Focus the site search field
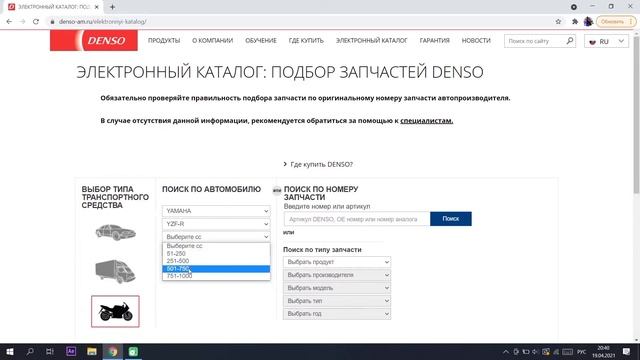Image resolution: width=640 pixels, height=360 pixels. coord(535,41)
